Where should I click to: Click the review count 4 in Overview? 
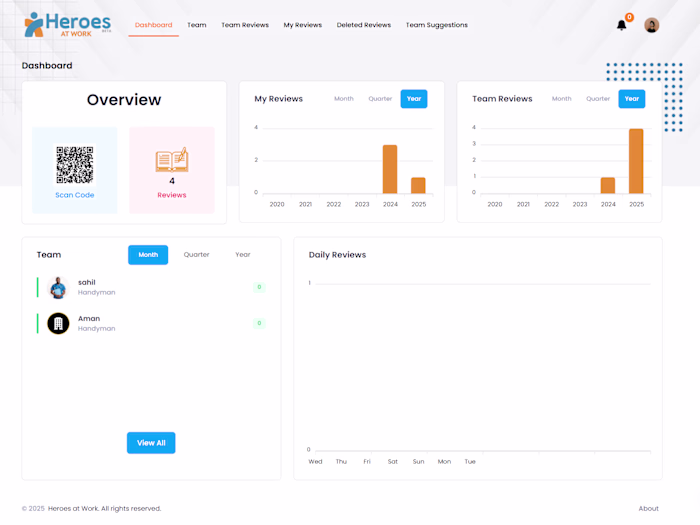click(172, 181)
